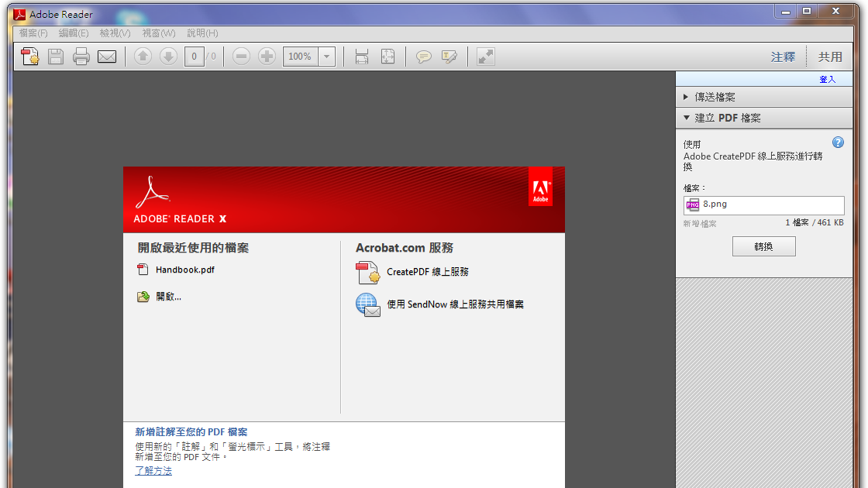Click the 登入 sign-in link
The image size is (868, 488).
[x=828, y=79]
